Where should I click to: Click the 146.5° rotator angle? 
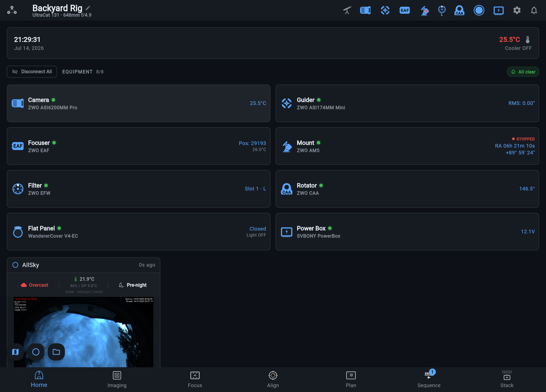[x=527, y=189]
